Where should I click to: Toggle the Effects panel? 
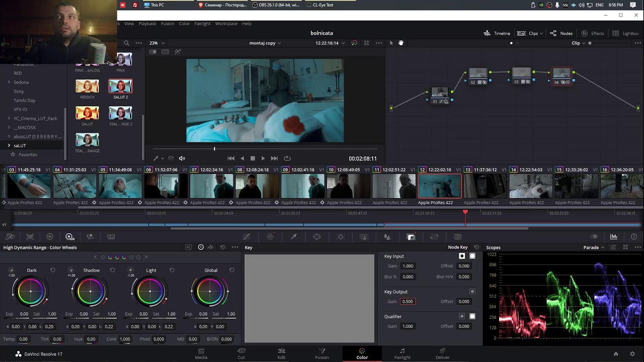593,33
